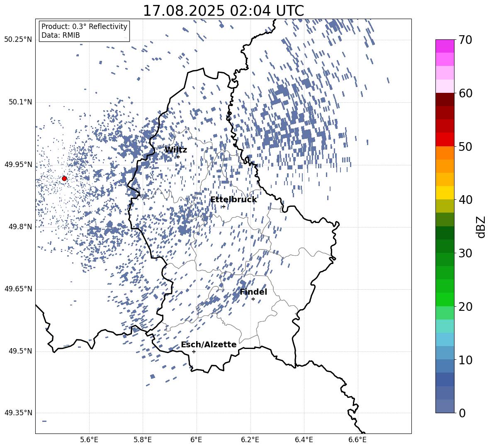Click the 10 dBZ colorbar tick label

[465, 360]
